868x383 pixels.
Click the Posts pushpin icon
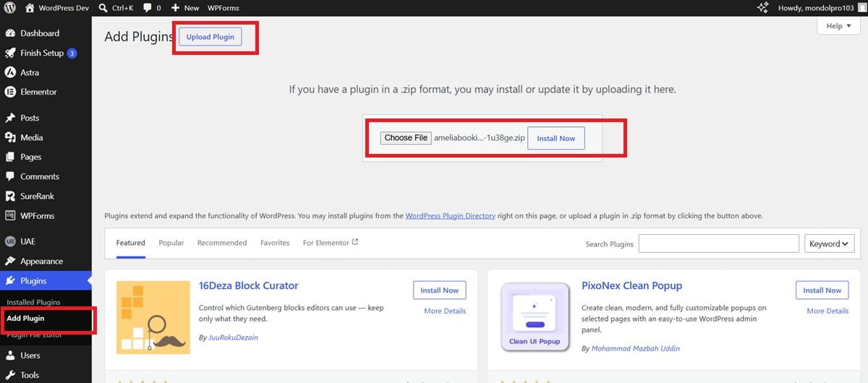click(x=11, y=118)
